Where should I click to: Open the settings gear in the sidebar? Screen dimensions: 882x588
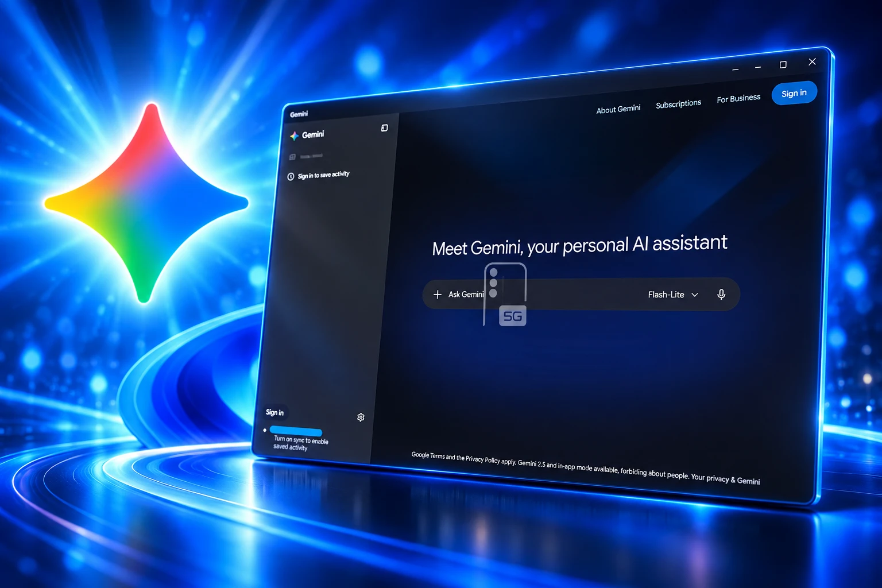point(361,417)
